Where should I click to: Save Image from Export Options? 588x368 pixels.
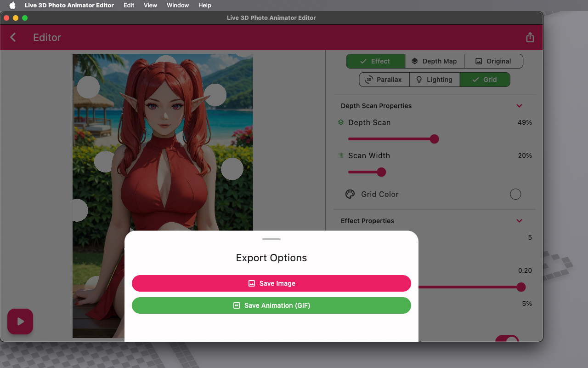[x=271, y=283]
